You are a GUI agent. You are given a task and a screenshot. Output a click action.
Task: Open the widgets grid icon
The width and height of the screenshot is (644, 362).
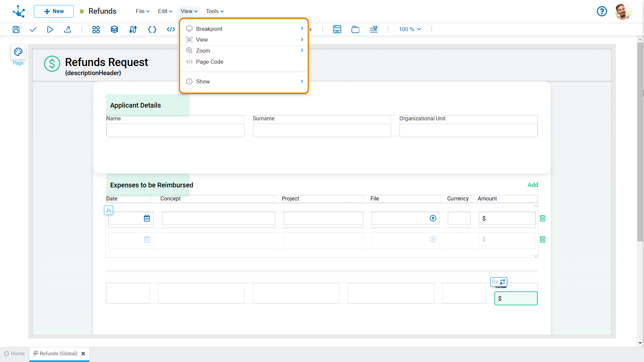96,29
